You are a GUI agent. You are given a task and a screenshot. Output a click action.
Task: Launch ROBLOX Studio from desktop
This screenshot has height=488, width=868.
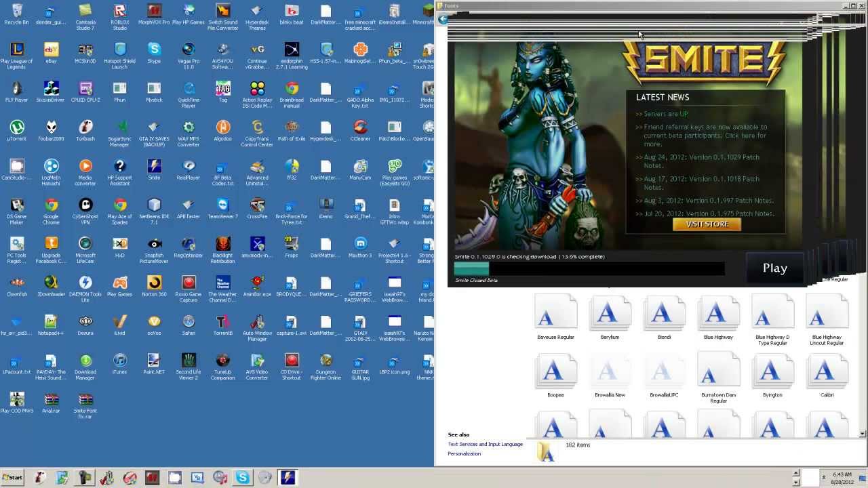[120, 17]
